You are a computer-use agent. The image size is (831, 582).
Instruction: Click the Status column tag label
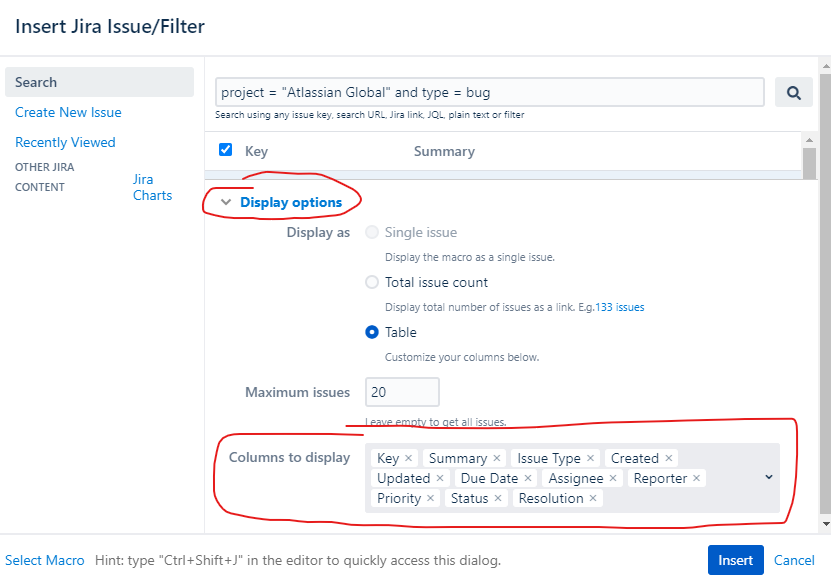pyautogui.click(x=469, y=498)
